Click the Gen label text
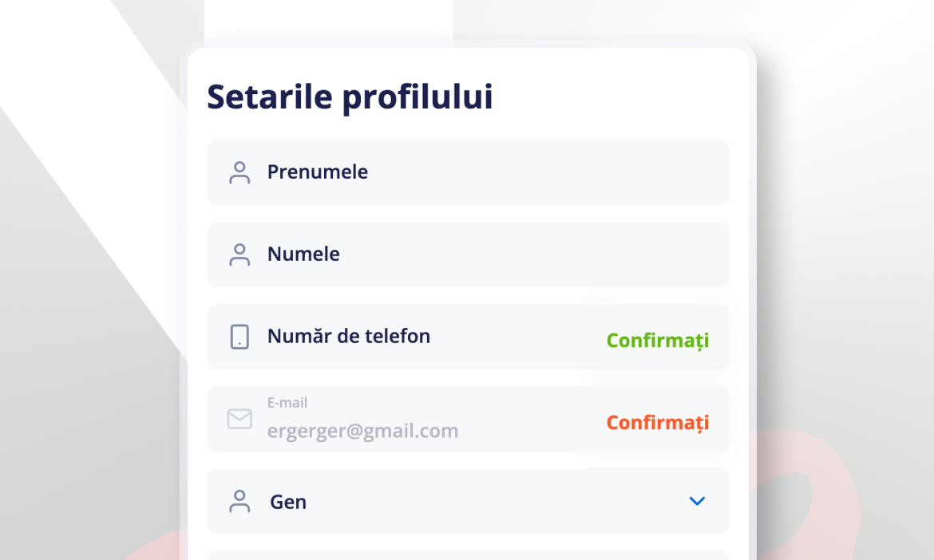This screenshot has height=560, width=934. tap(288, 502)
